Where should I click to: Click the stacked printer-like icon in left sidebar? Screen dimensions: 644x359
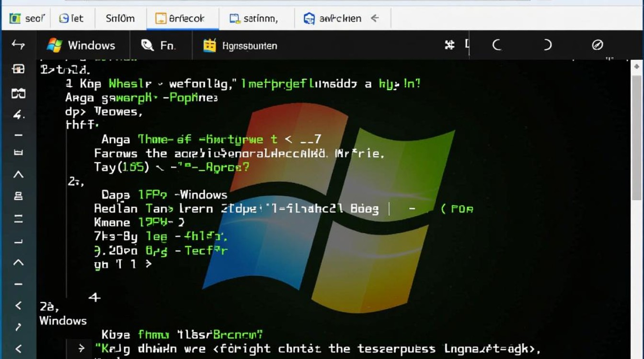tap(18, 196)
